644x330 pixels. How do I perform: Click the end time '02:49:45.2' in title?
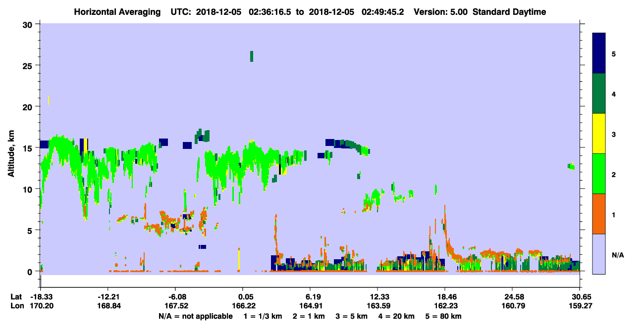[383, 12]
